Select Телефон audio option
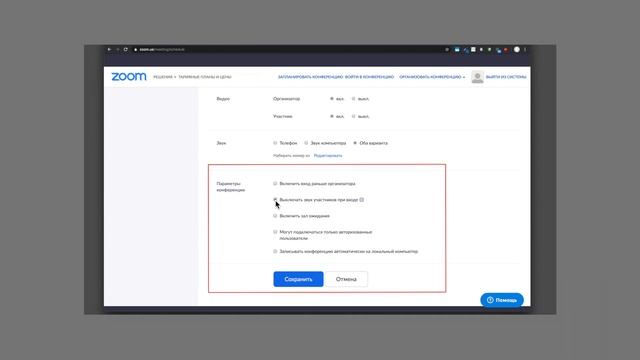 275,143
